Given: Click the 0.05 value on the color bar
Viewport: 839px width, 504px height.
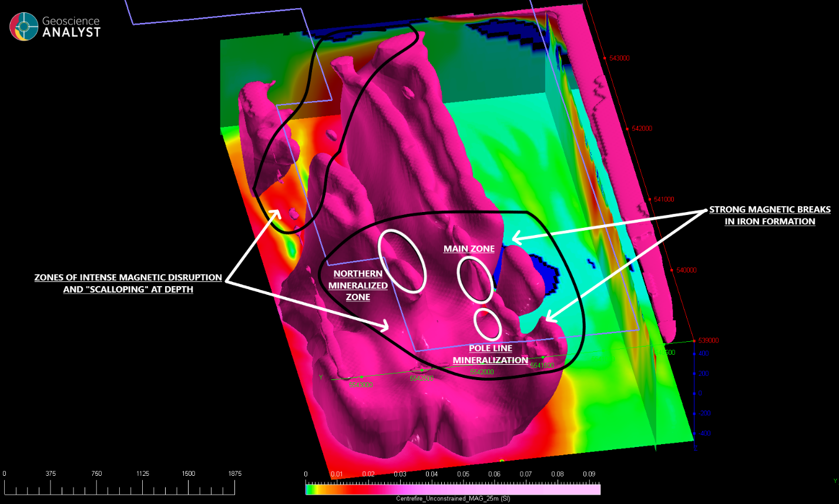Looking at the screenshot, I should point(463,473).
